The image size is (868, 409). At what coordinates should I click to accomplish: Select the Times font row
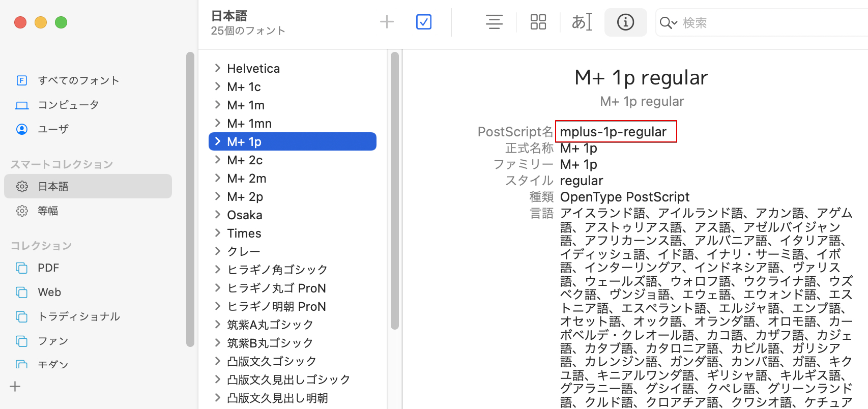click(293, 233)
